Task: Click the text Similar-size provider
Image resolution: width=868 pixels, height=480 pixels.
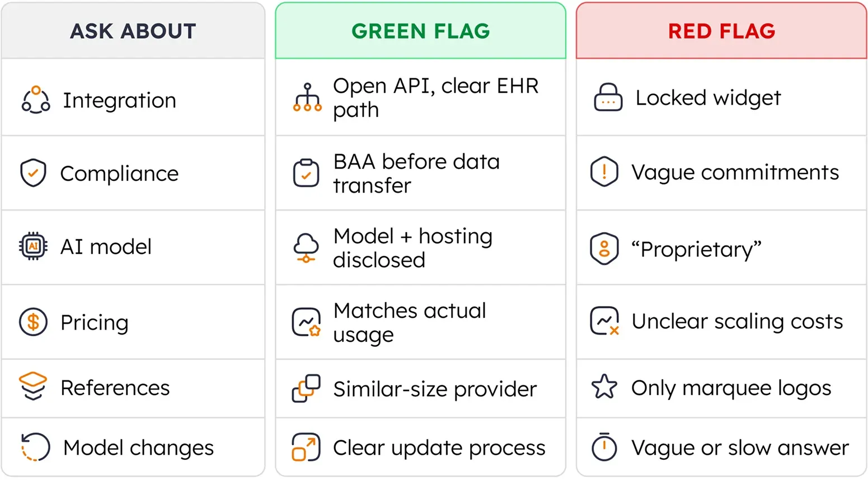Action: 435,389
